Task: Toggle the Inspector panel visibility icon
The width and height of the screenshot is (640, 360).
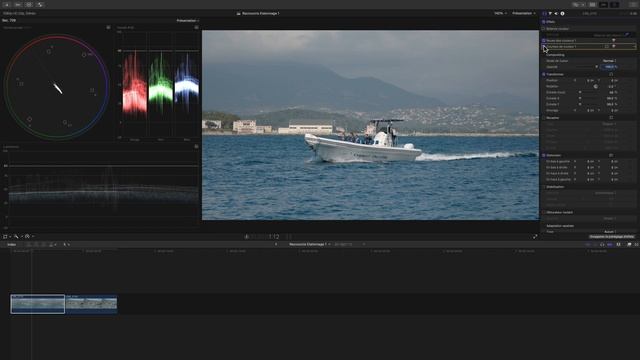Action: pos(614,4)
